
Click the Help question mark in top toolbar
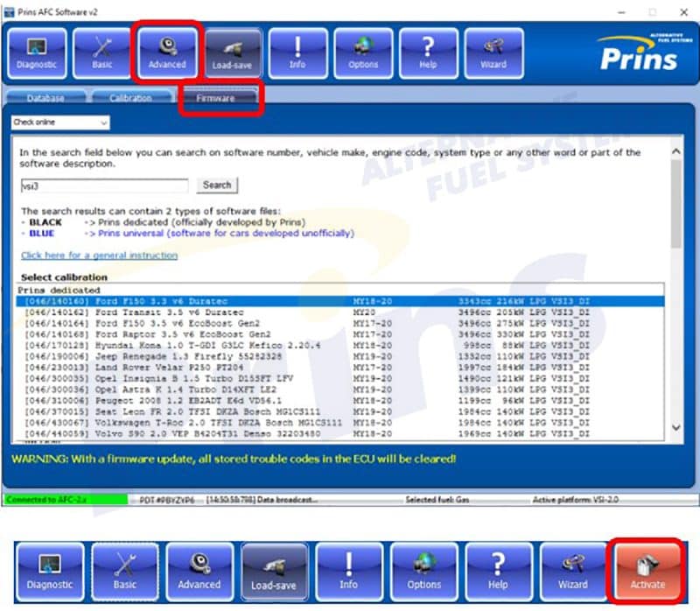point(428,53)
